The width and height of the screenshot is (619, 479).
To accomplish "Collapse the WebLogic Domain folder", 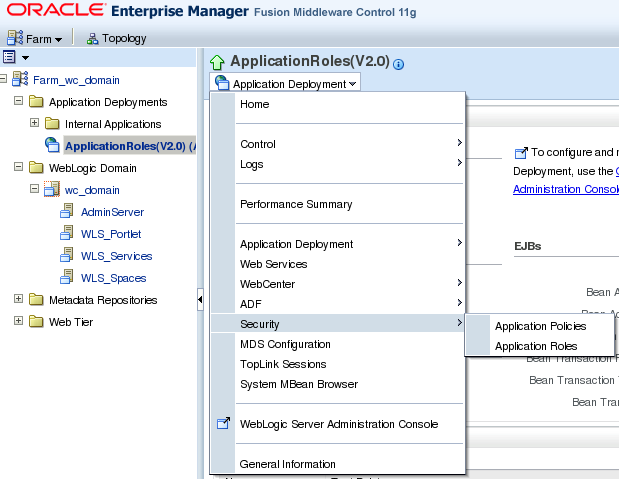I will coord(18,166).
